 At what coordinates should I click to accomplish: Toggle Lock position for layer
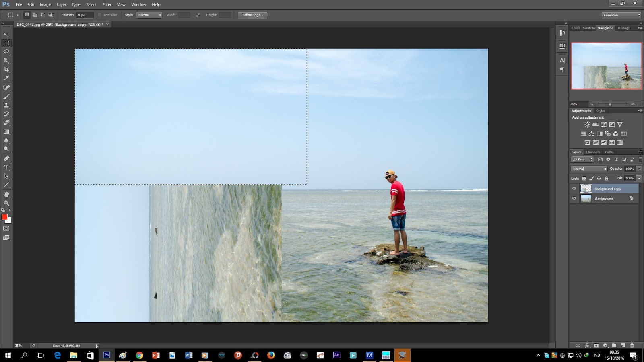599,178
